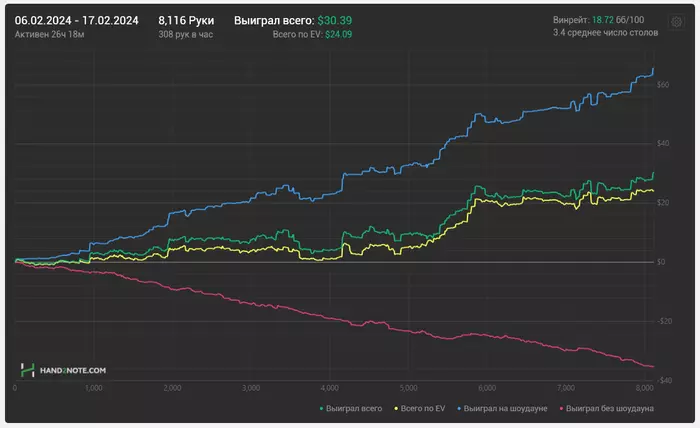Click the 6,000 hands x-axis marker

(x=486, y=387)
